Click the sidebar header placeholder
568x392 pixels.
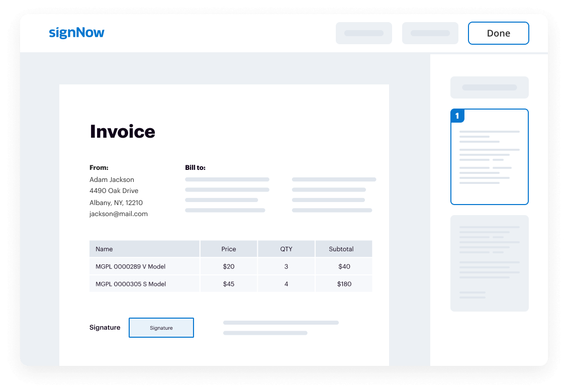[x=489, y=87]
